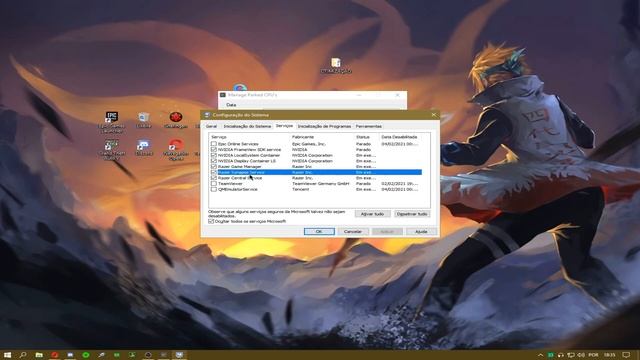Toggle Ocultar todos os serviços Microsoft checkbox
Viewport: 640px width, 360px height.
click(211, 221)
